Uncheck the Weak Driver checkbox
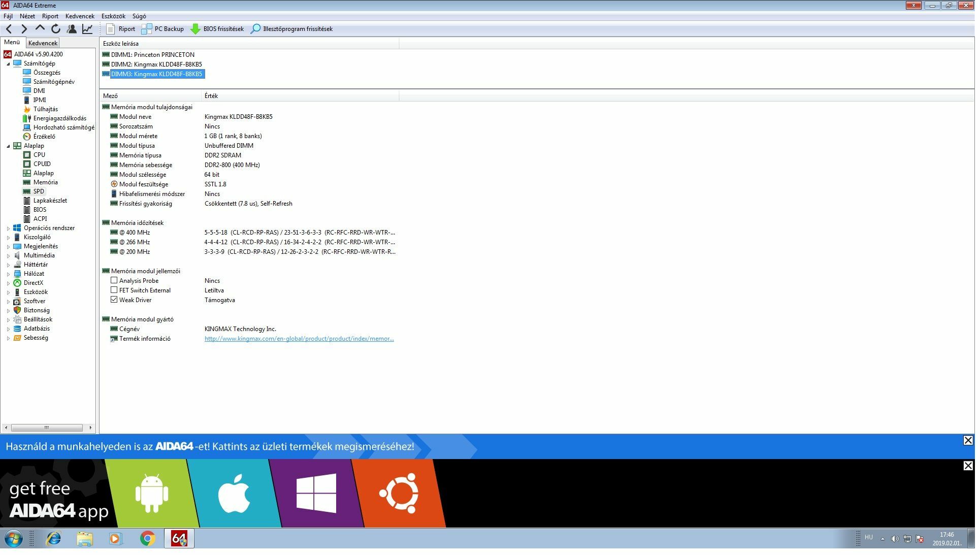Image resolution: width=980 pixels, height=555 pixels. [114, 300]
